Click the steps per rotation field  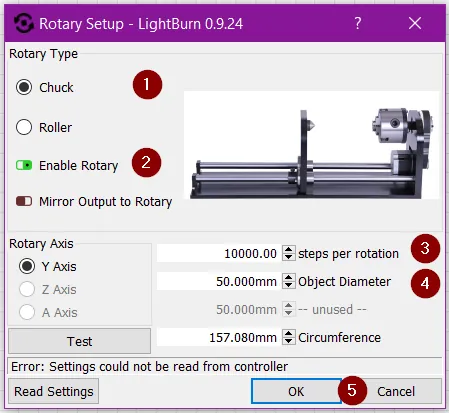[x=219, y=254]
